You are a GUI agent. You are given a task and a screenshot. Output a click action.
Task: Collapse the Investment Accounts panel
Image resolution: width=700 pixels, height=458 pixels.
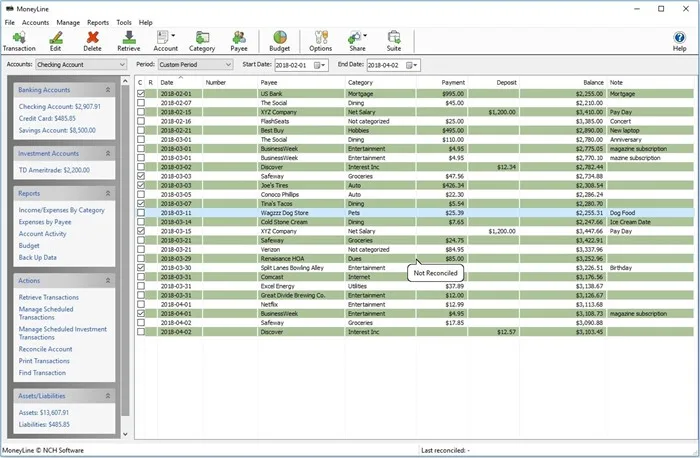[x=108, y=153]
